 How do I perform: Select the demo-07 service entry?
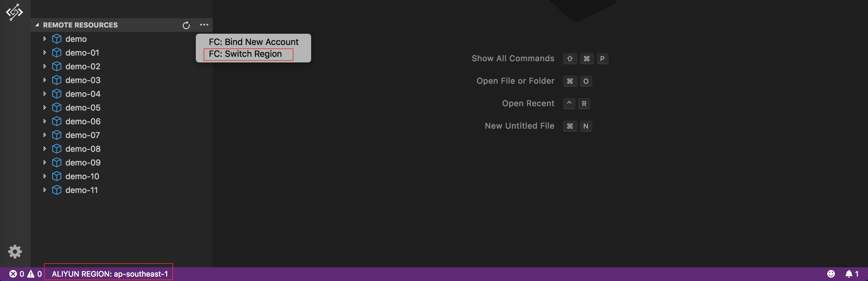(x=82, y=135)
